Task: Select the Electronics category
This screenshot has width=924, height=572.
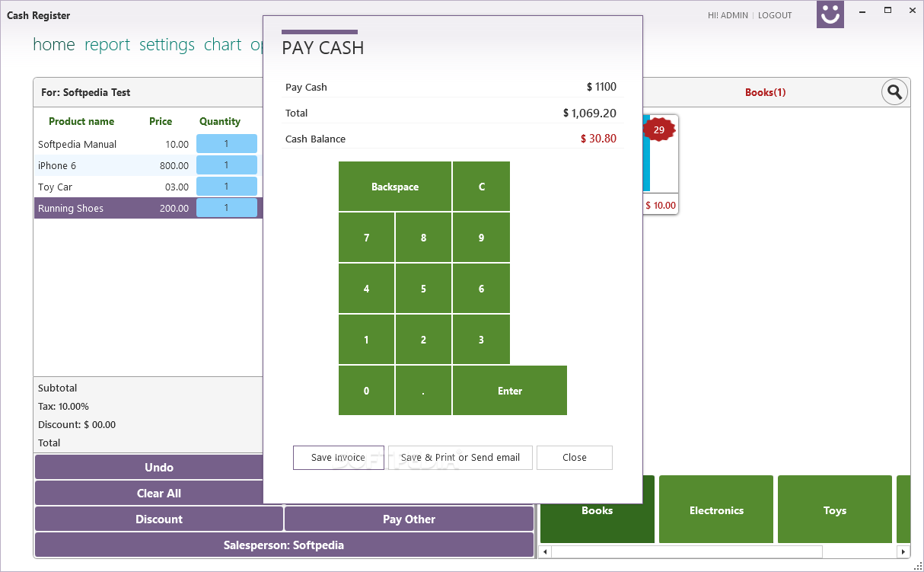Action: [x=715, y=510]
